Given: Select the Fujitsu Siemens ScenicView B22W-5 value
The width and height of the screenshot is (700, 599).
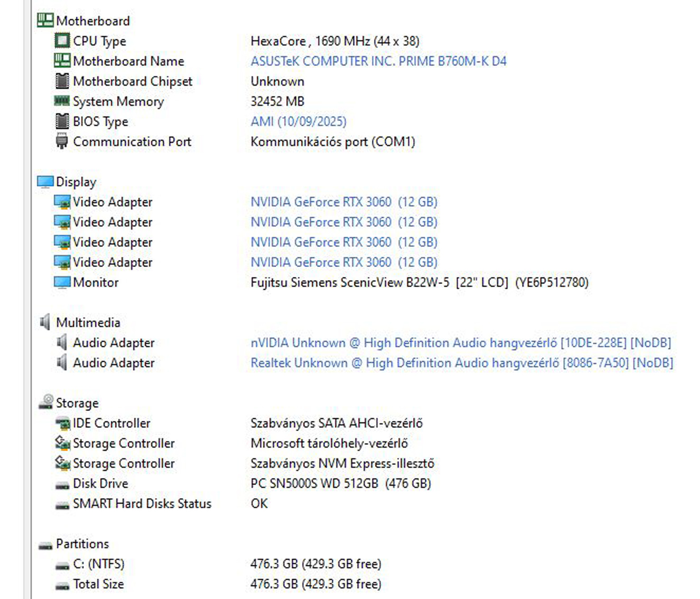Looking at the screenshot, I should tap(420, 282).
